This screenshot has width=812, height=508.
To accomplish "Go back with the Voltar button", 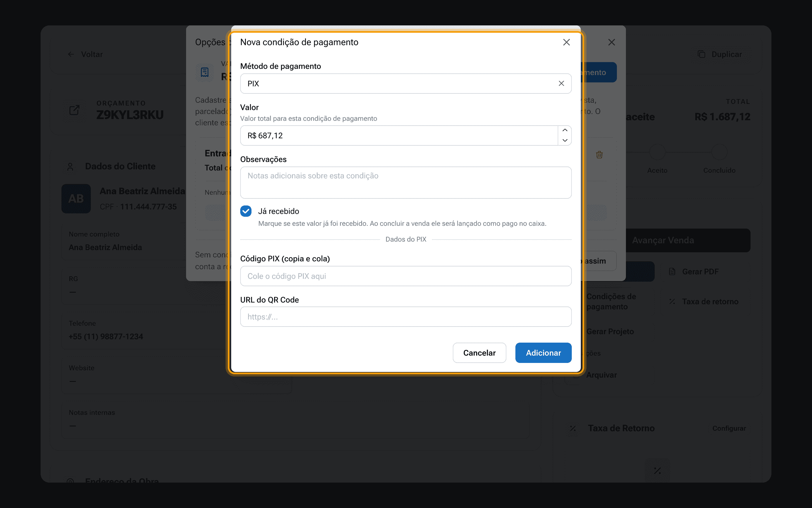I will [85, 54].
